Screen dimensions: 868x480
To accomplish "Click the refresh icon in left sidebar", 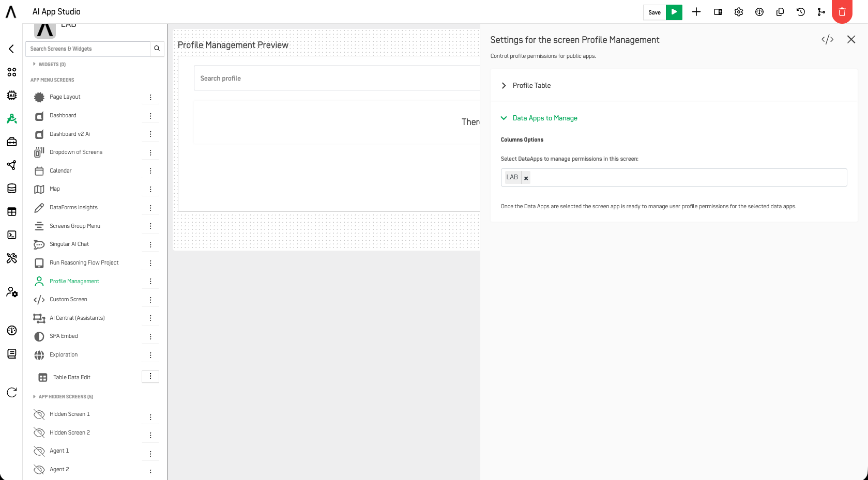I will pos(11,392).
